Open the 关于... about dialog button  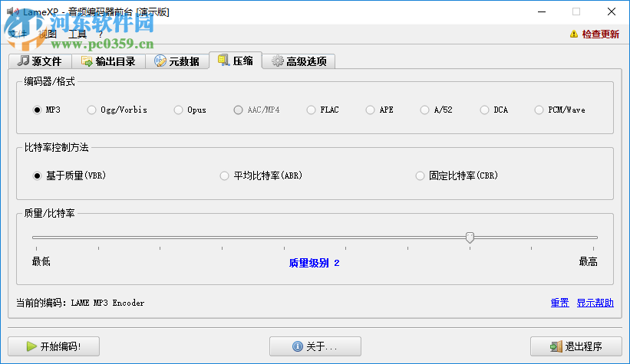click(315, 346)
